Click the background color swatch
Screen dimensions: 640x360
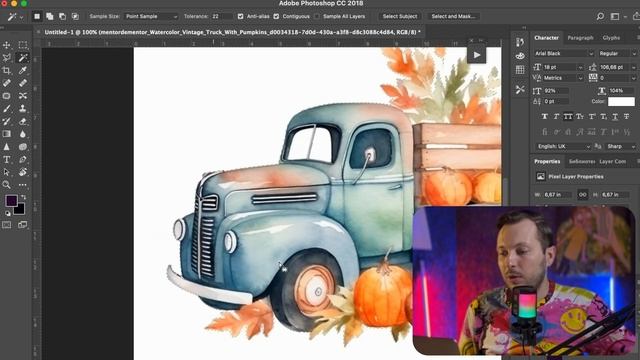point(20,210)
